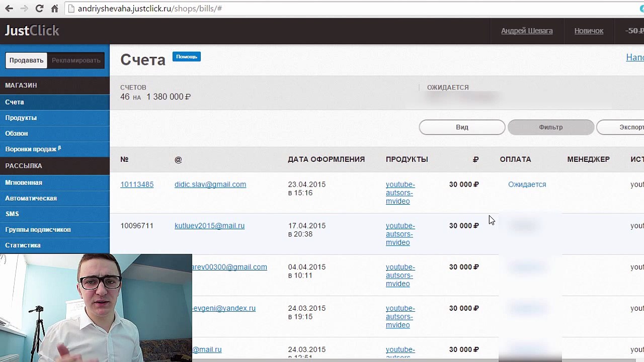Open Обзвон in the sidebar
The height and width of the screenshot is (362, 644).
click(x=55, y=133)
